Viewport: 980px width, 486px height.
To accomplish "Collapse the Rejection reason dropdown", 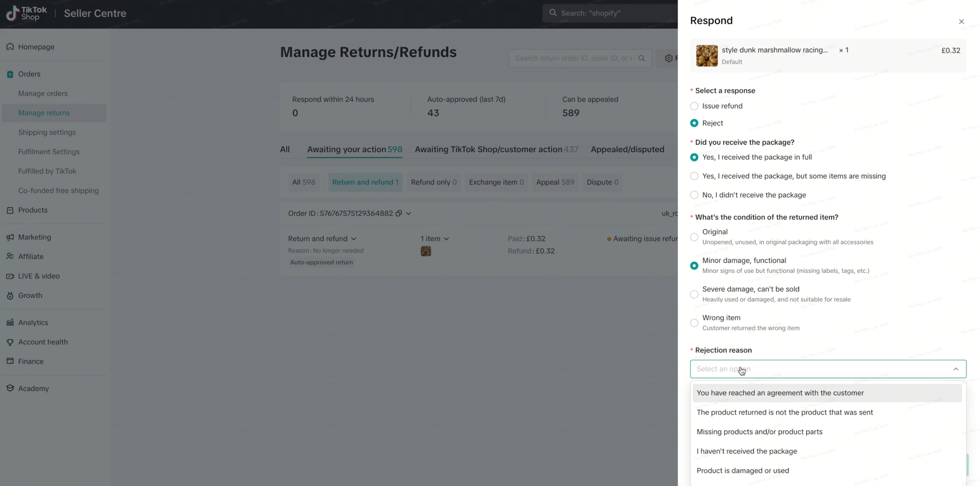I will 955,369.
